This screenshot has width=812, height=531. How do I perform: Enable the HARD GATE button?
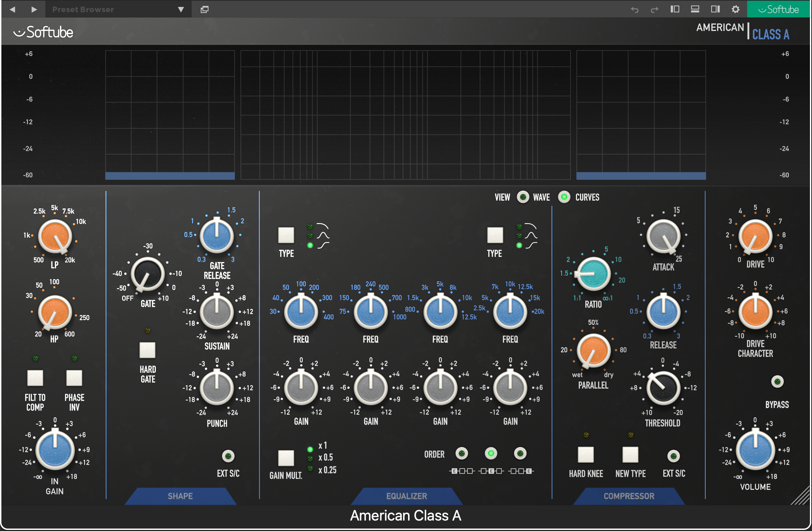pyautogui.click(x=147, y=350)
